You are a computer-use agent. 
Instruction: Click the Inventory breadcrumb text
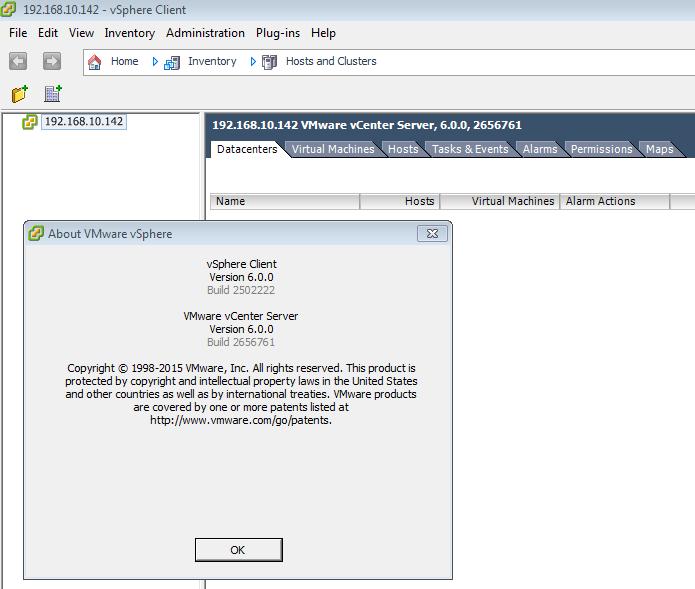pos(212,61)
